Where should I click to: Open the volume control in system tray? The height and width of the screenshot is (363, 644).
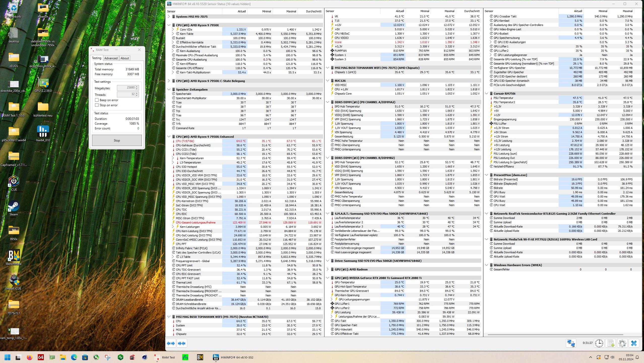pos(613,357)
